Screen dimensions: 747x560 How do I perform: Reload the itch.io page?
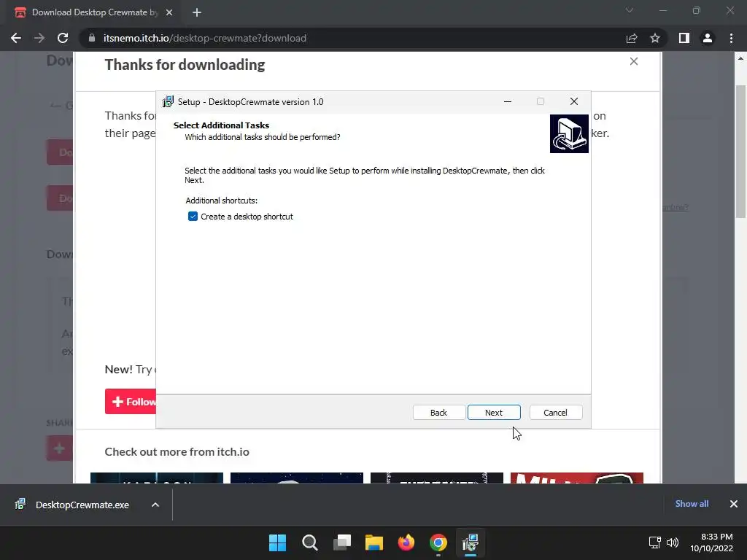[63, 38]
